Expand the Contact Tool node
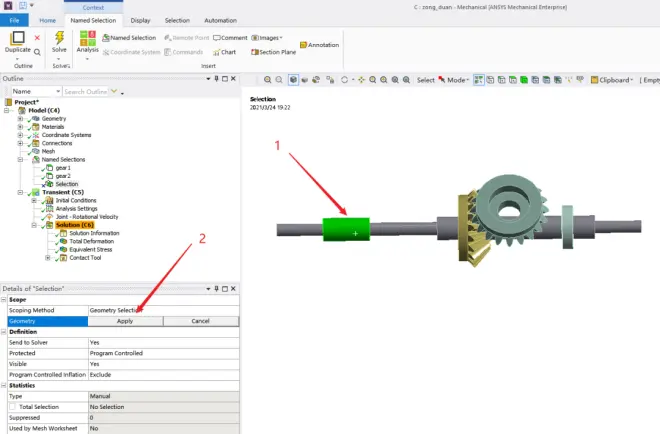This screenshot has height=434, width=660. (48, 258)
